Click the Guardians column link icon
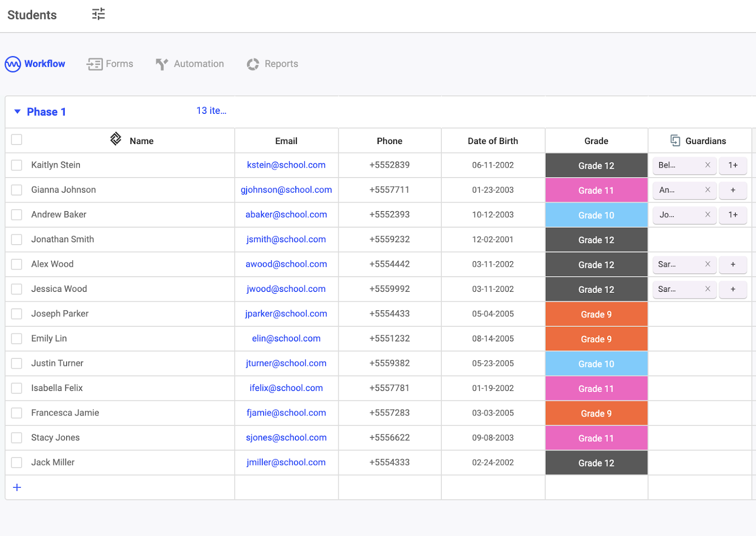The height and width of the screenshot is (536, 756). pyautogui.click(x=675, y=140)
